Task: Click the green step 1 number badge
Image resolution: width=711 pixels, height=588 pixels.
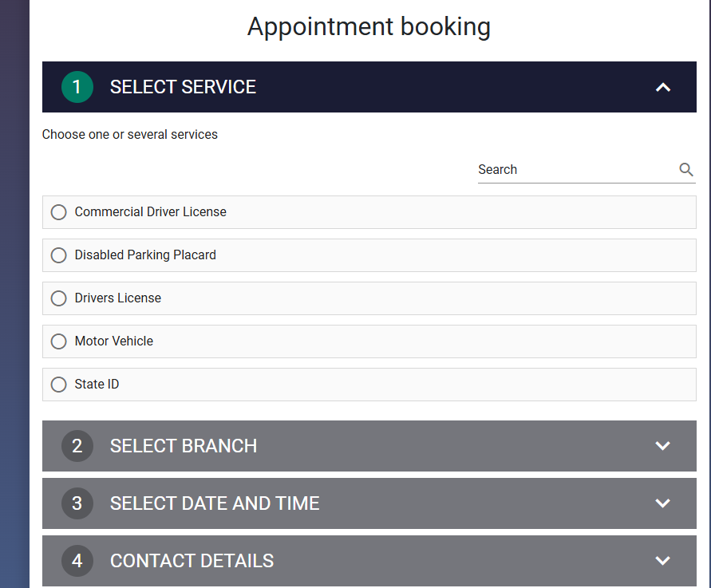Action: (x=77, y=87)
